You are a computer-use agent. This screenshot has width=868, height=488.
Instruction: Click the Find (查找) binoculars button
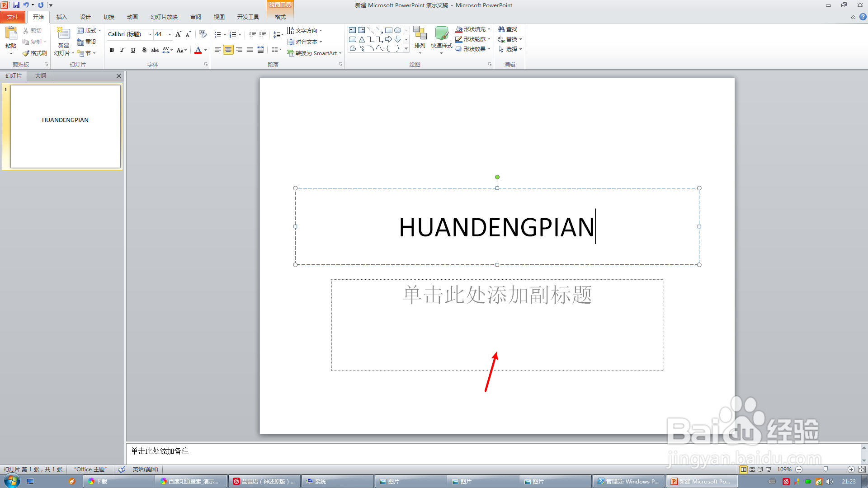pyautogui.click(x=508, y=29)
